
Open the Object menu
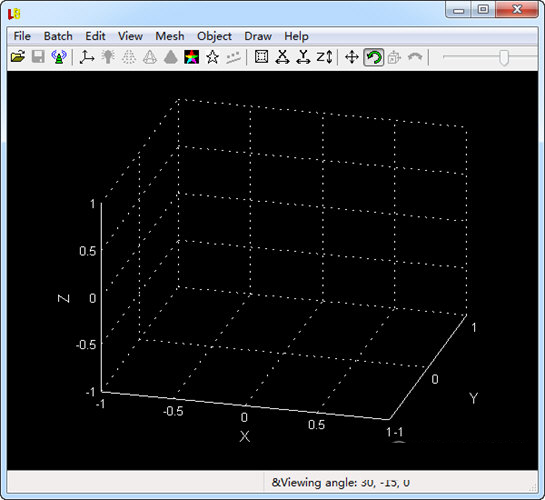(214, 36)
